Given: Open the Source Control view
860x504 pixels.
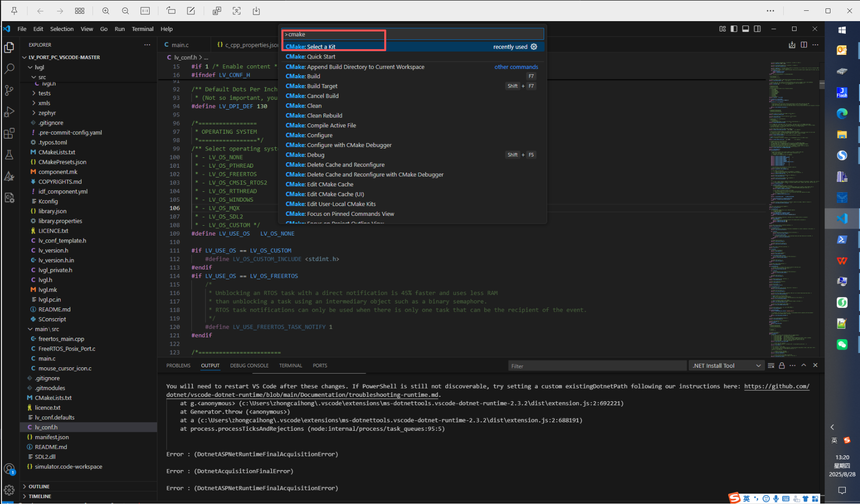Looking at the screenshot, I should click(10, 90).
